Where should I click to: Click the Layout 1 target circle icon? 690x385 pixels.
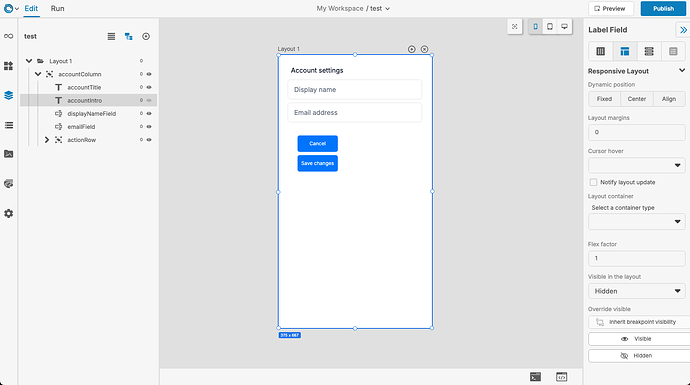(x=411, y=49)
